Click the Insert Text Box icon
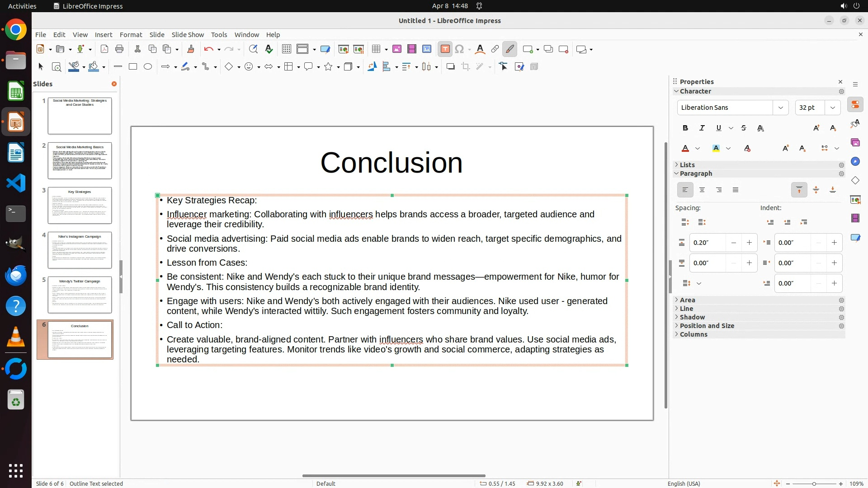868x488 pixels. (445, 49)
